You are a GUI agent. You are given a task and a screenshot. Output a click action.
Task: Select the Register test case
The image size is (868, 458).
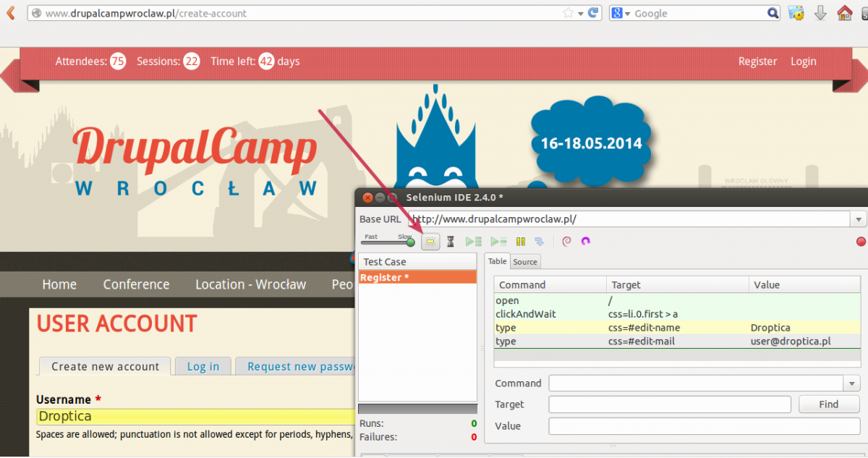[417, 278]
